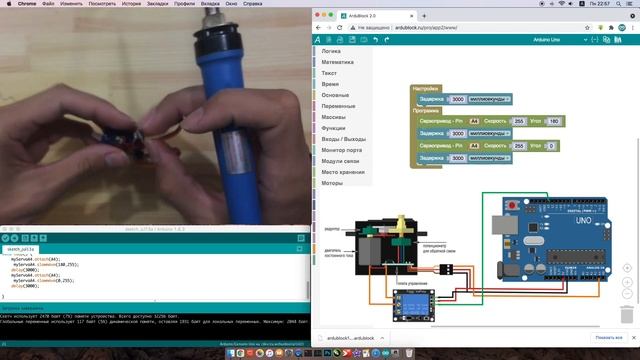Click the ardublock.ru address bar
The width and height of the screenshot is (640, 360).
click(x=465, y=28)
